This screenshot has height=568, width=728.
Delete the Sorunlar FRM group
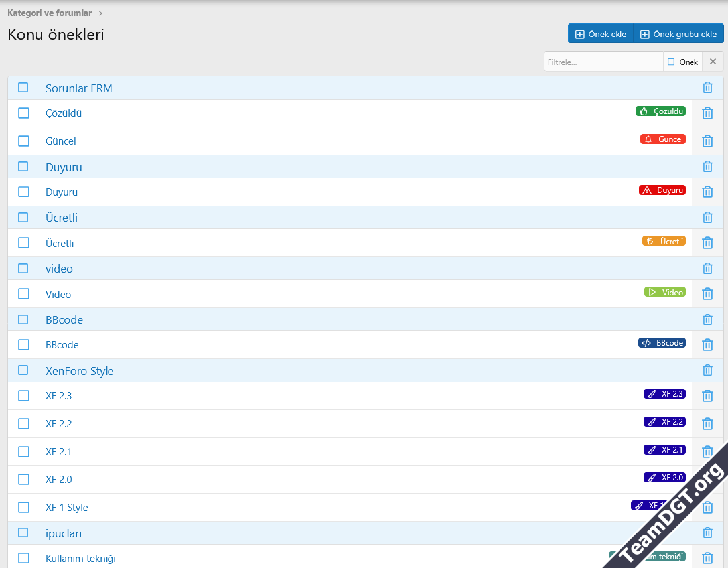click(707, 88)
